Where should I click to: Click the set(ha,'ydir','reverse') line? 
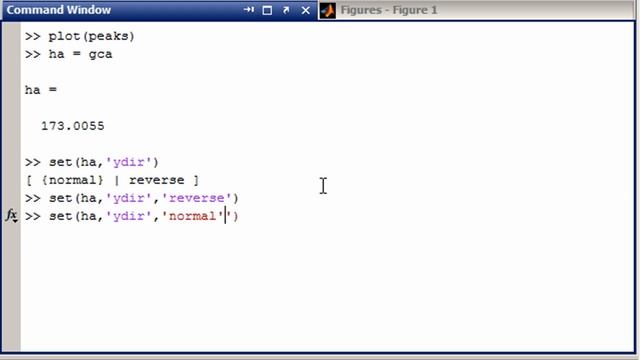click(132, 198)
